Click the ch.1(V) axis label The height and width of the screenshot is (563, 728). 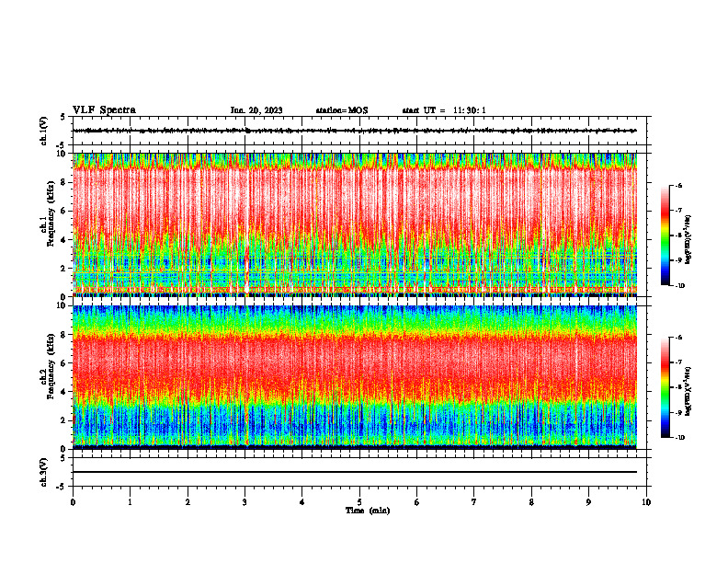click(x=43, y=131)
